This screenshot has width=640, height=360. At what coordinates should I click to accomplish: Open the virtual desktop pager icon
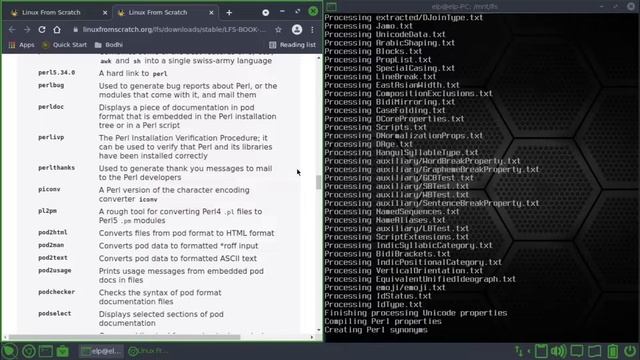pyautogui.click(x=595, y=351)
